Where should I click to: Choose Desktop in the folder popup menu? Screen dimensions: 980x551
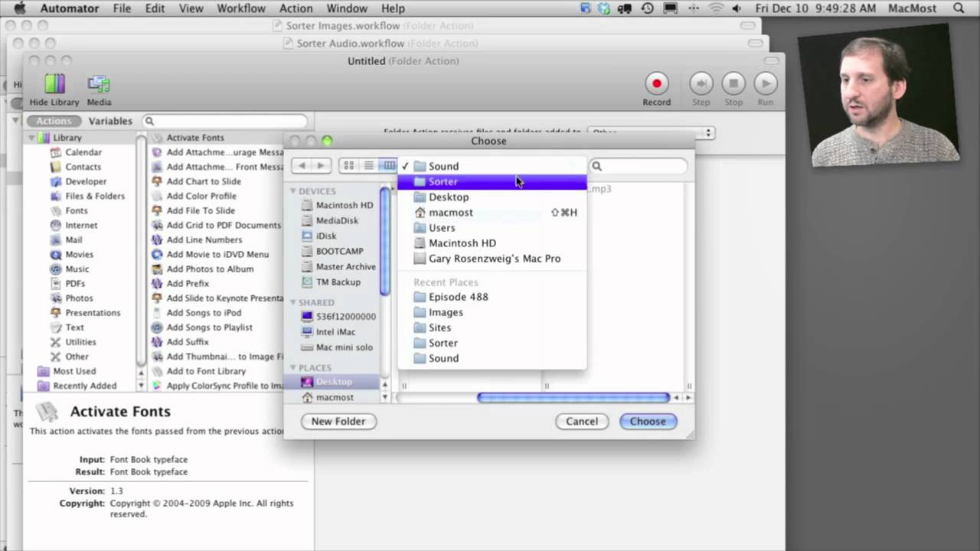pyautogui.click(x=492, y=197)
